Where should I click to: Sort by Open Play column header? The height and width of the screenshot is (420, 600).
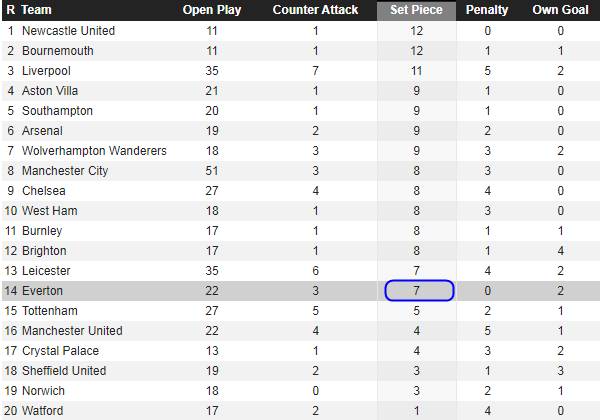[x=212, y=10]
